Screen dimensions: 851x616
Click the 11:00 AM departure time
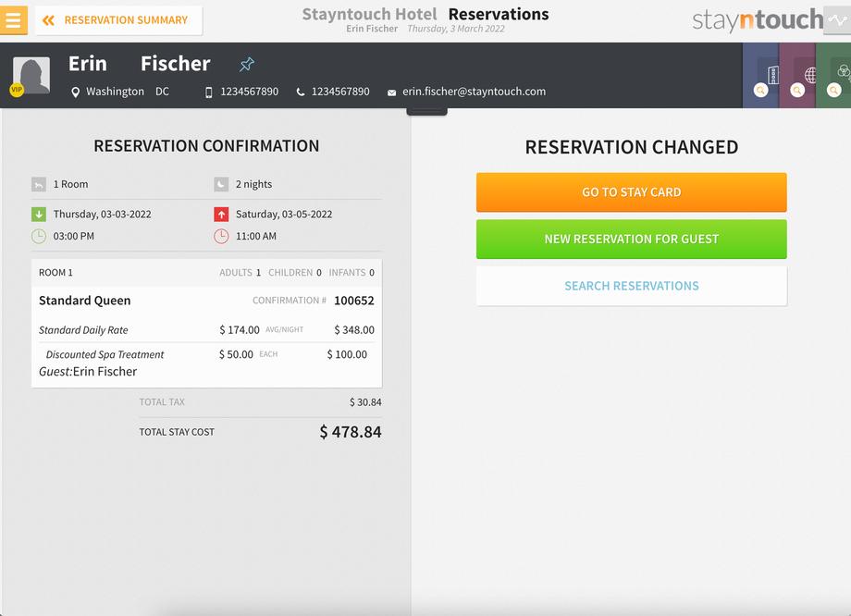[x=255, y=236]
